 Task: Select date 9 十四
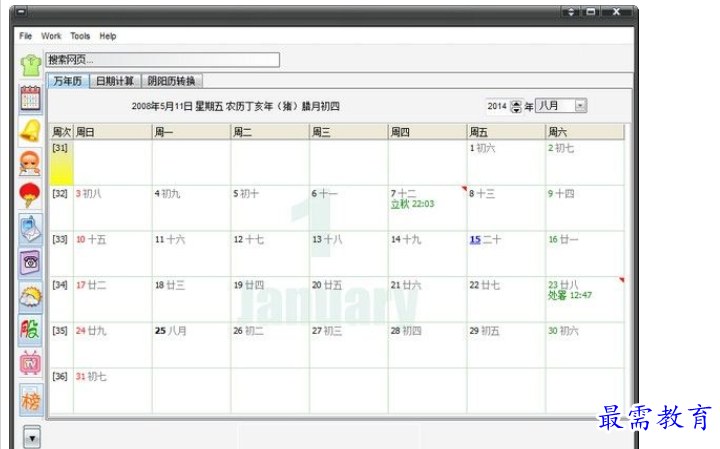tap(585, 208)
